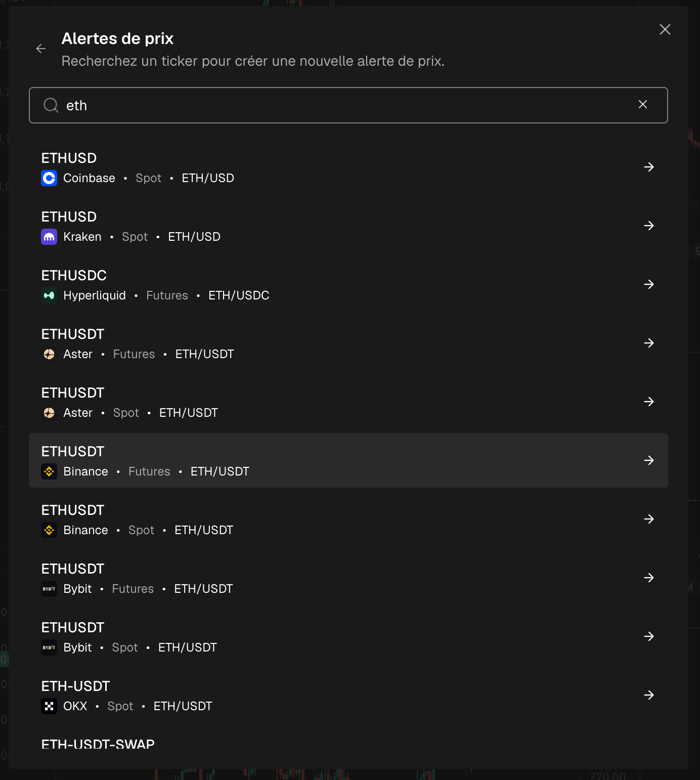This screenshot has height=780, width=700.
Task: Click the Kraken logo icon
Action: click(49, 237)
